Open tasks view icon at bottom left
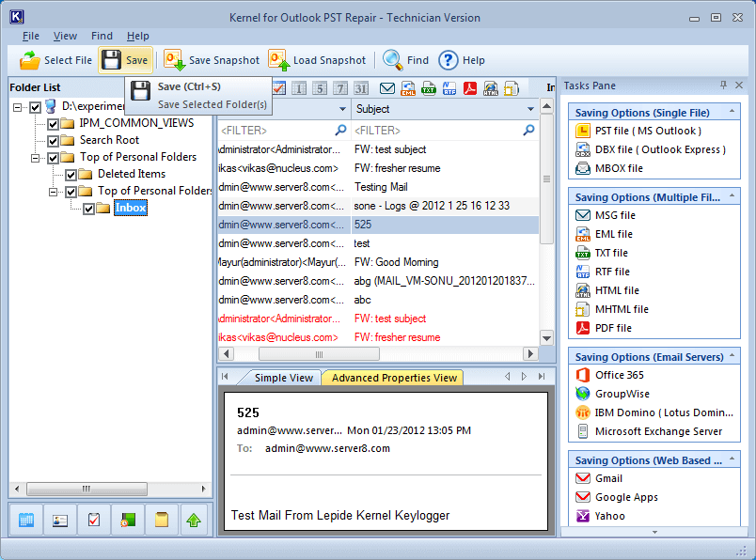This screenshot has height=560, width=756. tap(93, 520)
